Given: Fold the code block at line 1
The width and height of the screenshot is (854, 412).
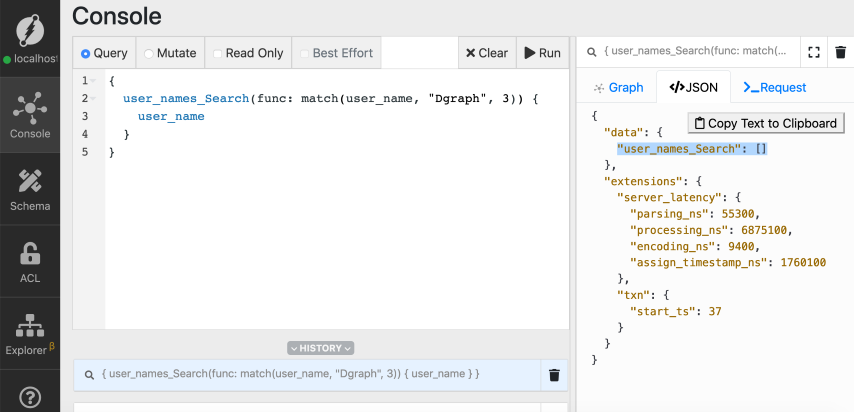Looking at the screenshot, I should click(x=95, y=81).
